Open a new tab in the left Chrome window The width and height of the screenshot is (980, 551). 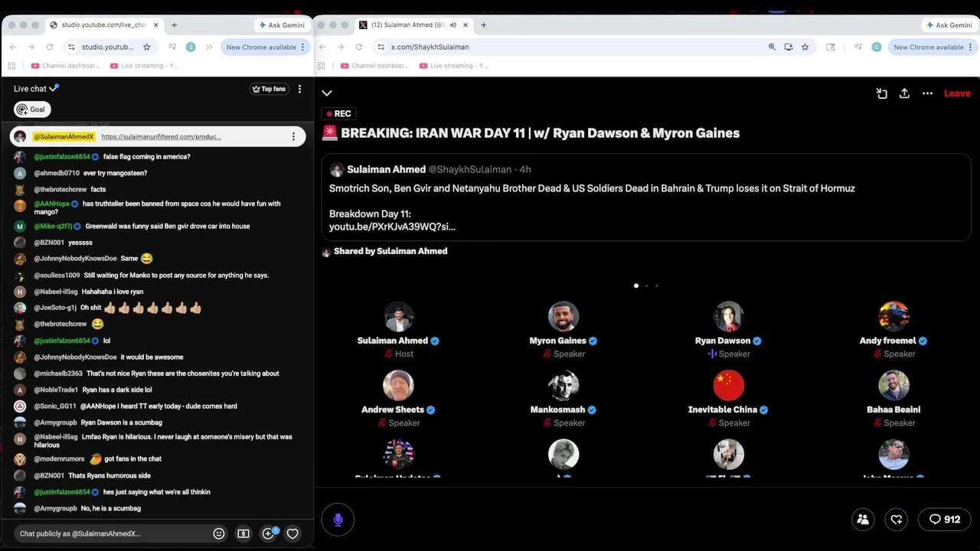(x=174, y=25)
